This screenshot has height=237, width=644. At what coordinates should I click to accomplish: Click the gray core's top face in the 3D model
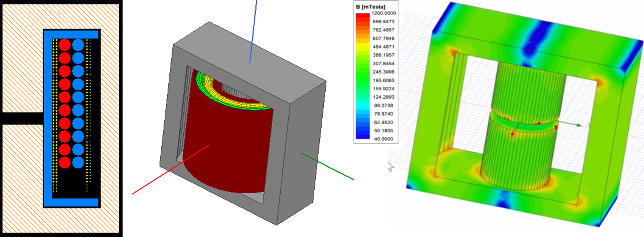(x=250, y=63)
